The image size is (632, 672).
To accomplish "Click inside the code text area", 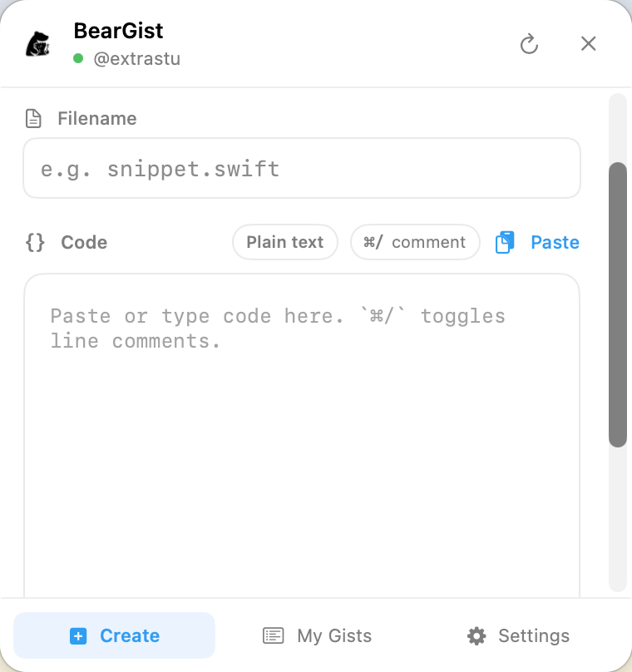I will (x=301, y=457).
